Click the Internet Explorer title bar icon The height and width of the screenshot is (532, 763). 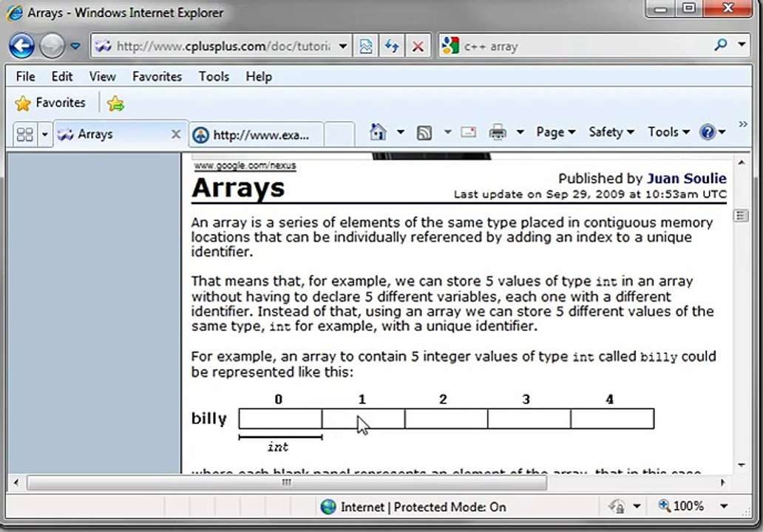[x=15, y=13]
